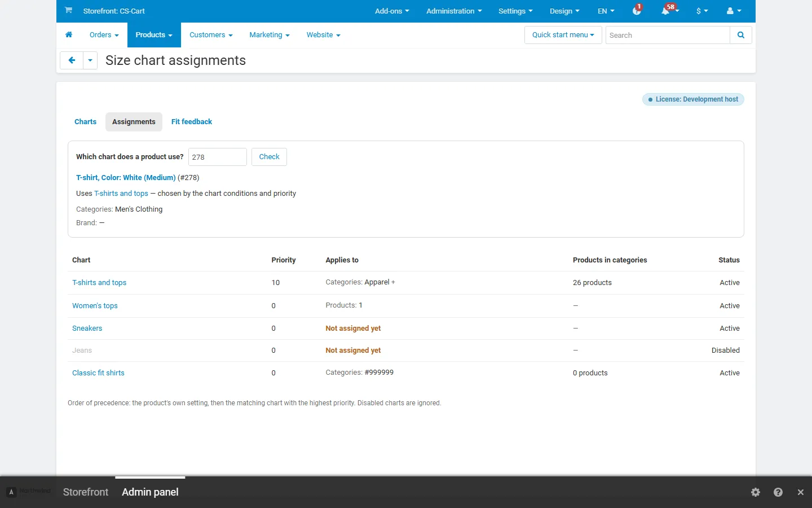
Task: Focus the top Search field
Action: click(x=668, y=35)
